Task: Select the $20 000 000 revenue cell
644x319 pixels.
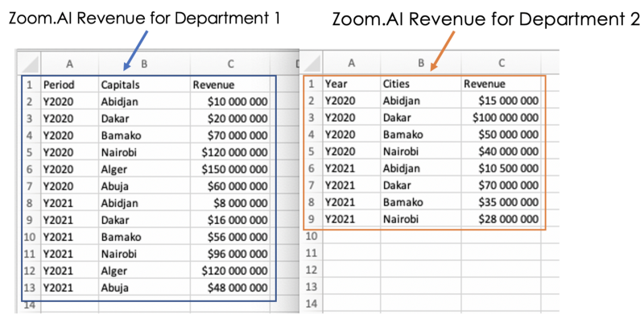Action: tap(230, 118)
